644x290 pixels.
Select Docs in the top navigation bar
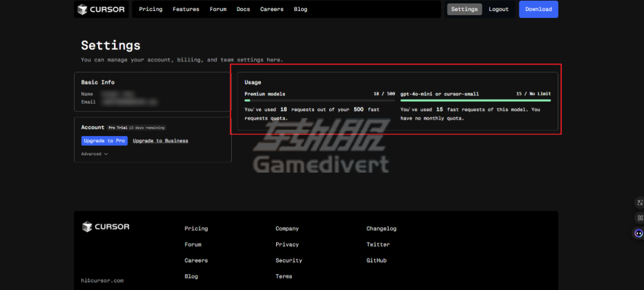click(243, 10)
